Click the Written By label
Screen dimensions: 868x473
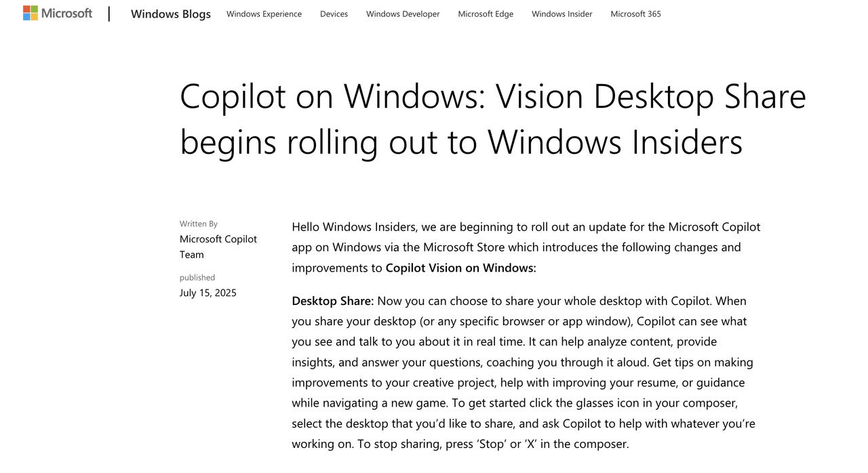199,224
